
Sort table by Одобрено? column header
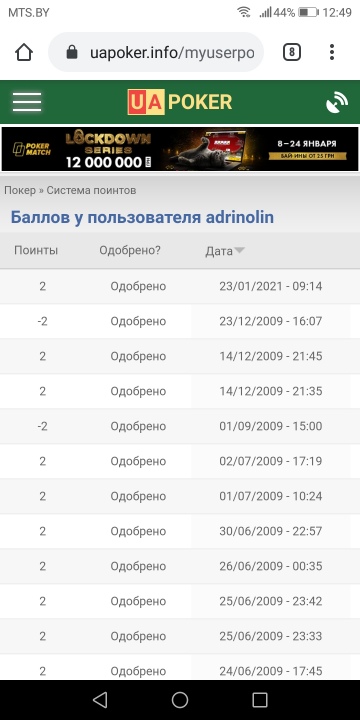click(130, 251)
